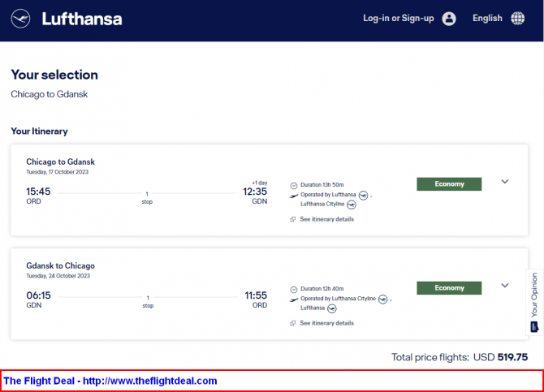Screen dimensions: 544x392
Task: Click the Lufthansa icon on return flight
Action: 332,308
